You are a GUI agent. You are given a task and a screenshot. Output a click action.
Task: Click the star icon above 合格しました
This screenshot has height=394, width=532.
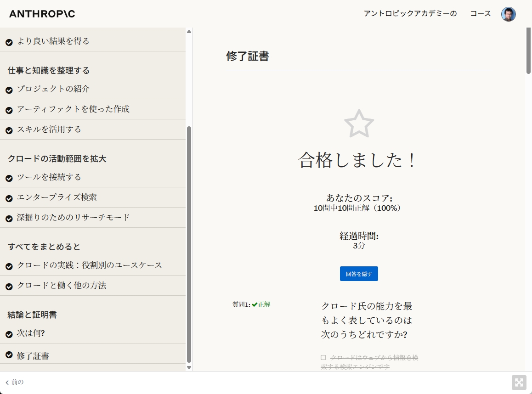(359, 123)
